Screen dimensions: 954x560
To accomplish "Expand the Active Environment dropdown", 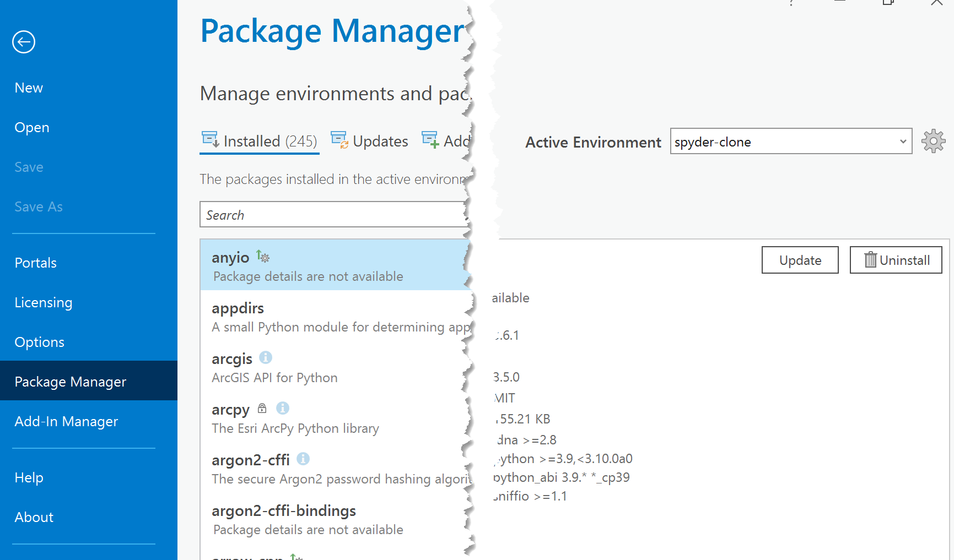I will [x=903, y=142].
